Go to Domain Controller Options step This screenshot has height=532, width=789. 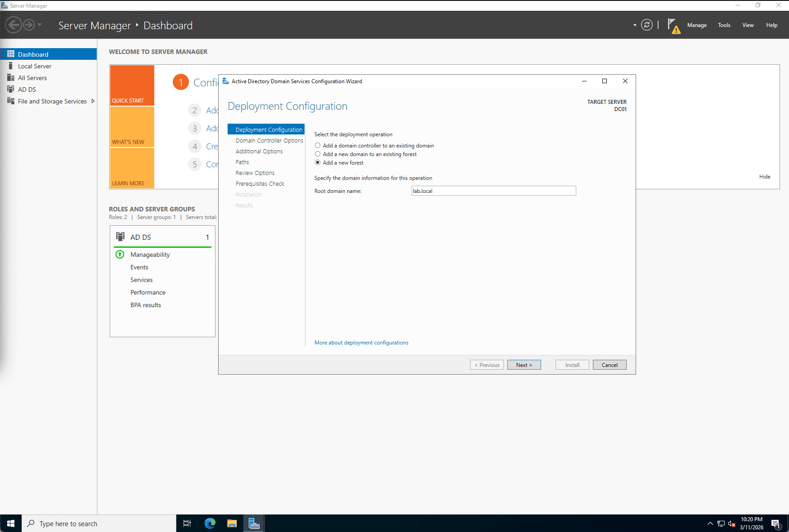[x=269, y=140]
